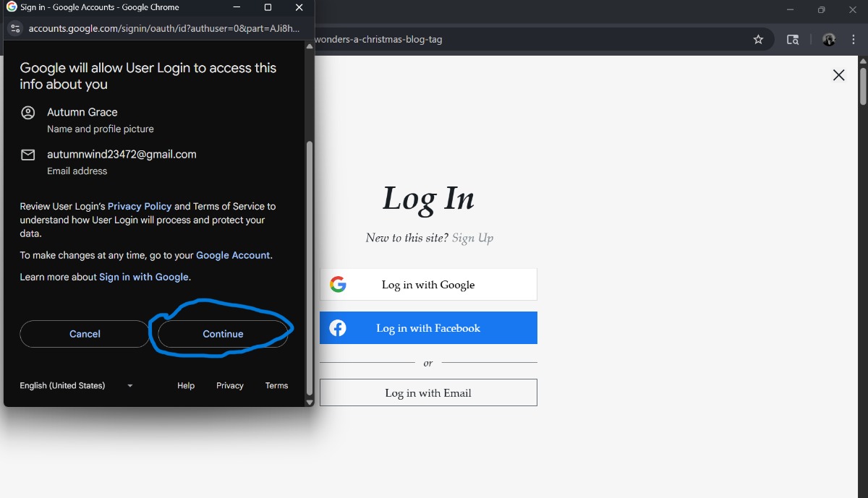Open the Terms footer link

(x=276, y=386)
